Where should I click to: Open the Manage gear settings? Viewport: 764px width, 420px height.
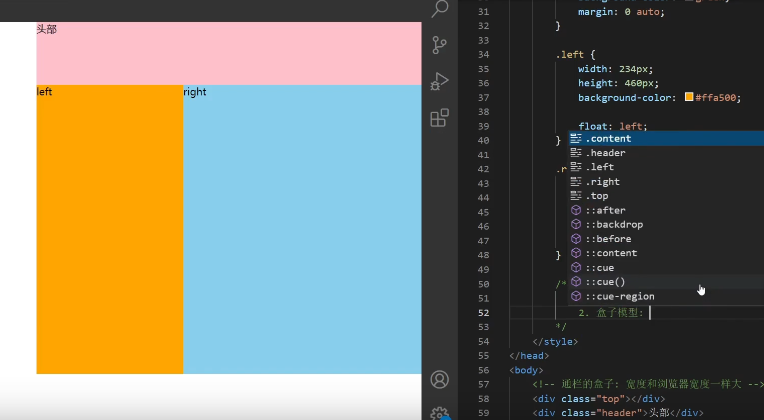point(439,414)
